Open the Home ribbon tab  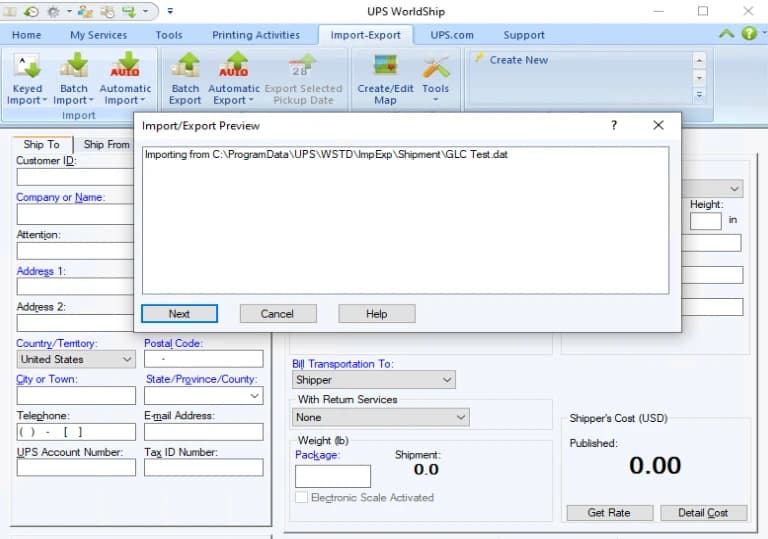[x=26, y=35]
